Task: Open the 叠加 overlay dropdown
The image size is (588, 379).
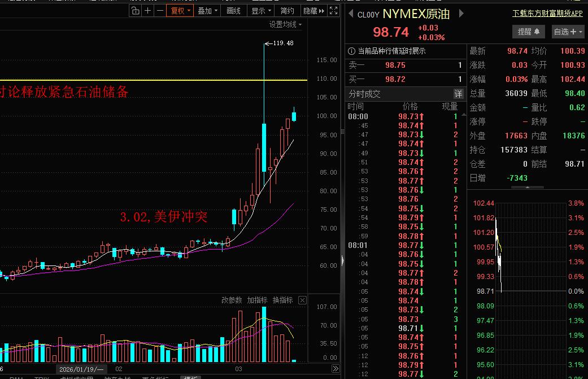Action: [x=207, y=11]
